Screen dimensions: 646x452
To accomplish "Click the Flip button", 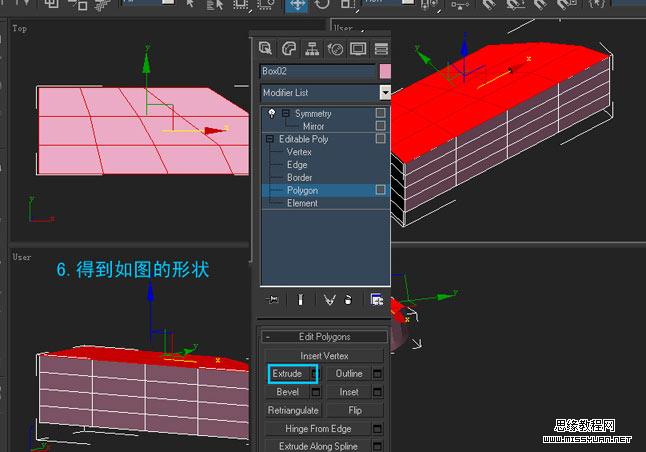I will [x=355, y=410].
